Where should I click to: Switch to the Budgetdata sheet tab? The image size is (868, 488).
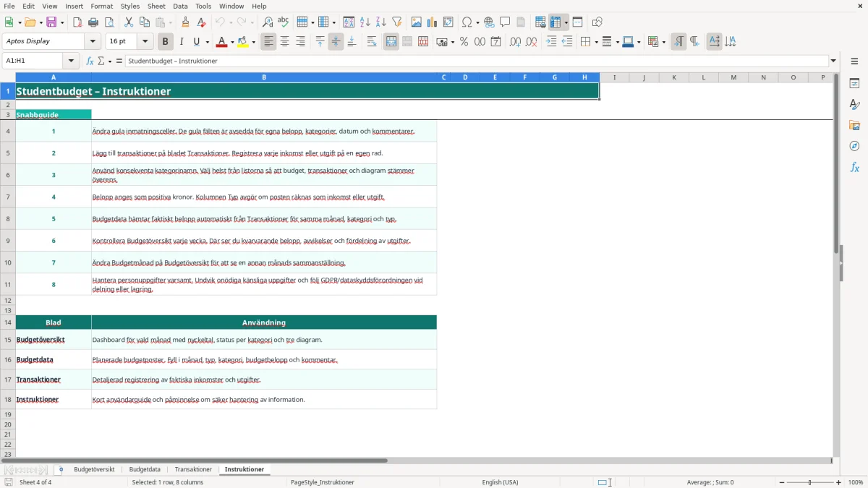145,470
